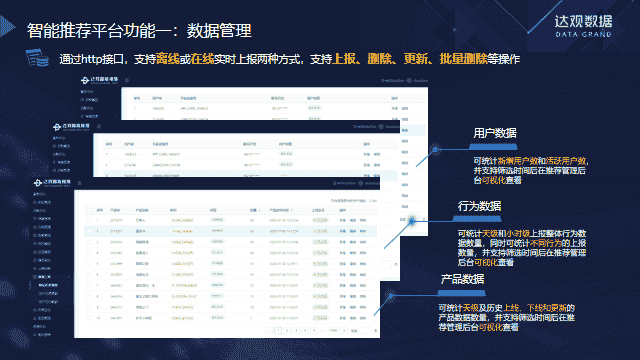Viewport: 640px width, 360px height.
Task: Click the glowing marker dot pointing to 行为数据
Action: 412,221
